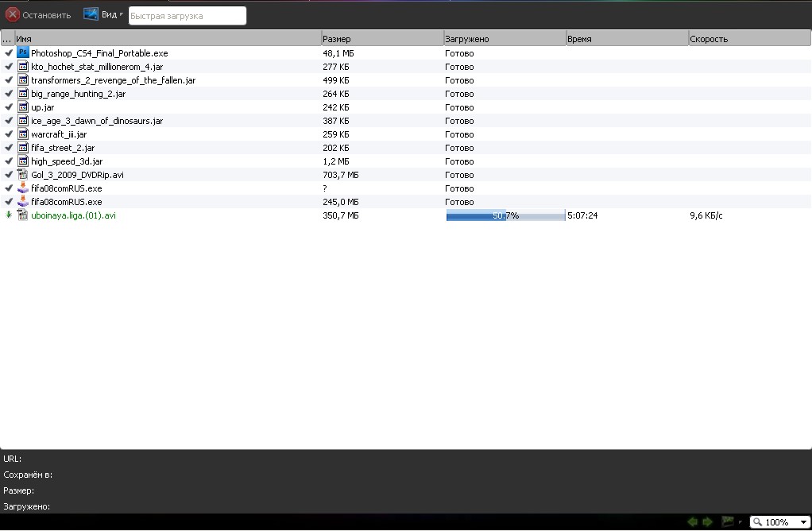Click the warcraft_iii.jar file icon
The height and width of the screenshot is (531, 812).
(x=23, y=134)
